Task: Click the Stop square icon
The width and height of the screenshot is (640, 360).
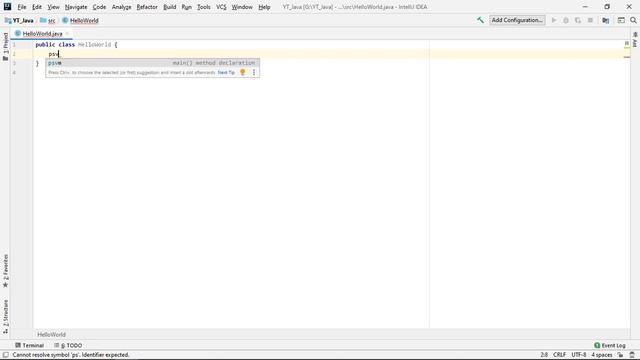Action: pyautogui.click(x=590, y=20)
